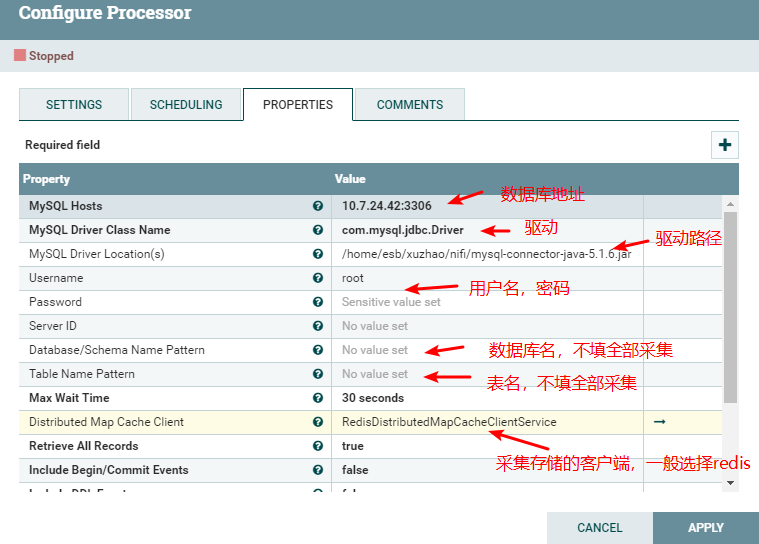Viewport: 759px width, 544px height.
Task: Select Database/Schema Name Pattern property name
Action: click(117, 350)
